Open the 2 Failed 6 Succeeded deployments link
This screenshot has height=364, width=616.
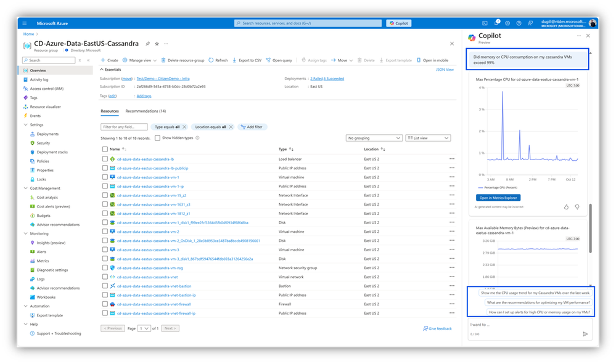(327, 78)
